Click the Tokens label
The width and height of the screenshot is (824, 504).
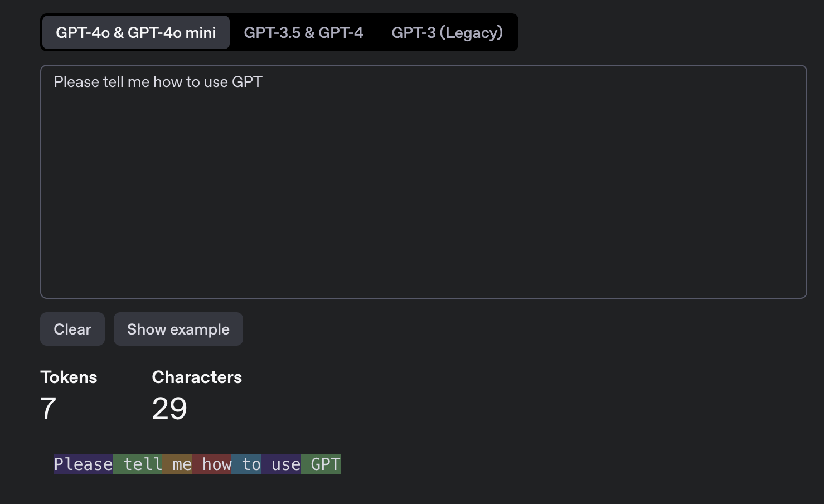(69, 377)
